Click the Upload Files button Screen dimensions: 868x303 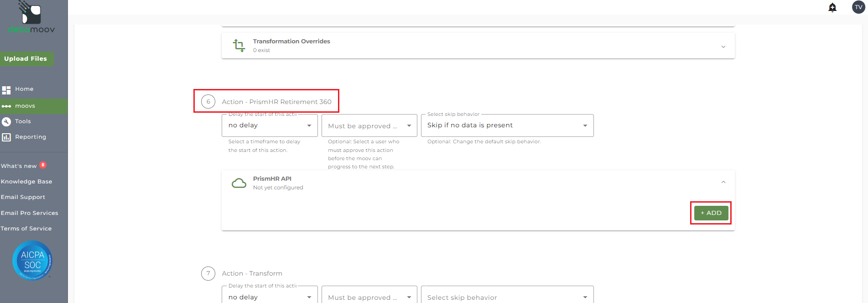click(x=26, y=59)
